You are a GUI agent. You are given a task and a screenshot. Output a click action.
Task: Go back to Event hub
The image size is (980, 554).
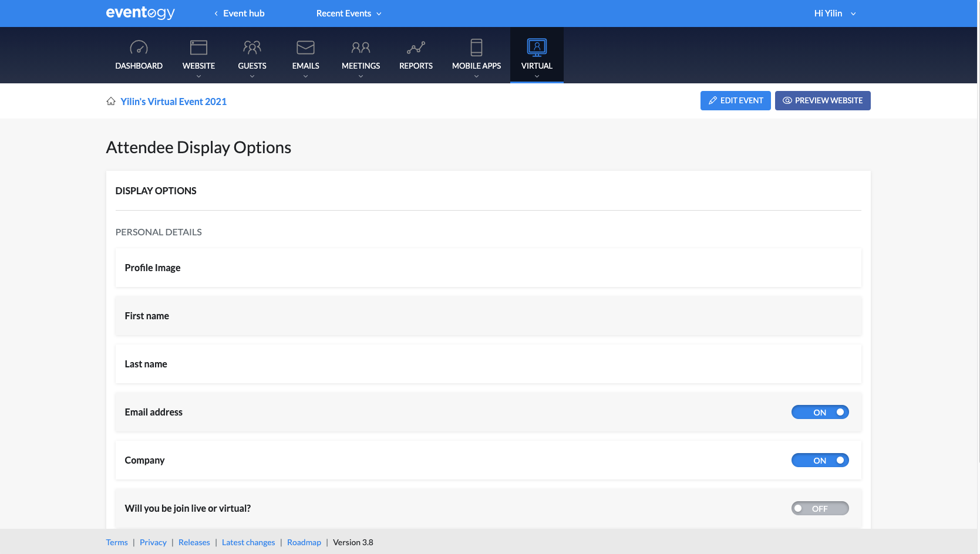coord(240,13)
